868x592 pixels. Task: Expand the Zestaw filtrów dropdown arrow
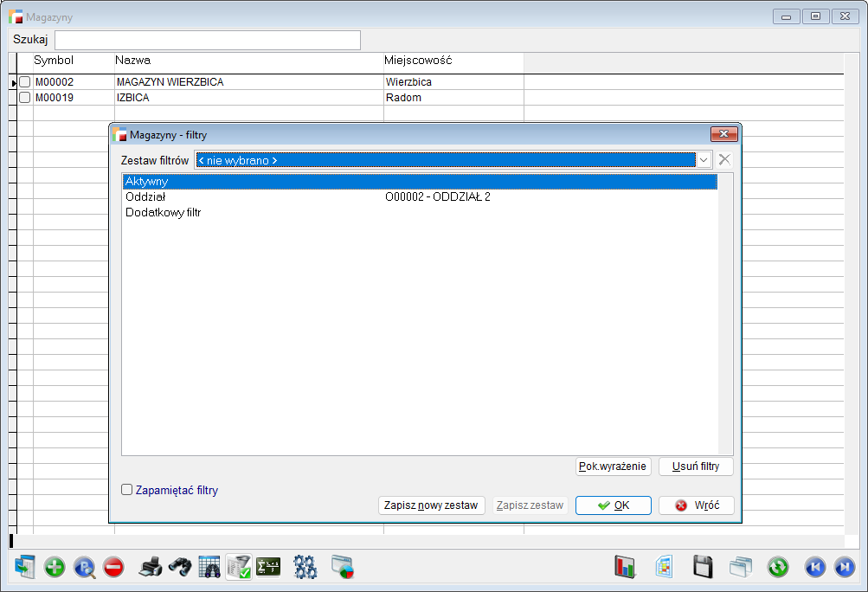(x=704, y=160)
